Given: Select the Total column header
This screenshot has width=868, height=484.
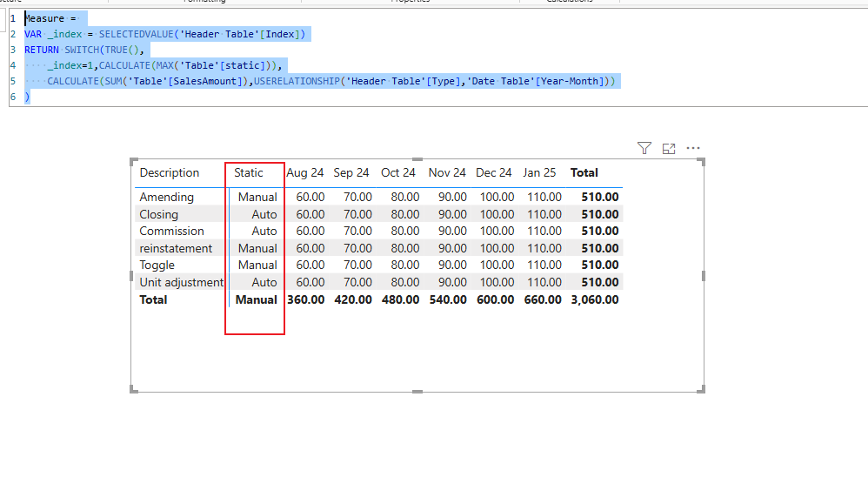Looking at the screenshot, I should (584, 172).
